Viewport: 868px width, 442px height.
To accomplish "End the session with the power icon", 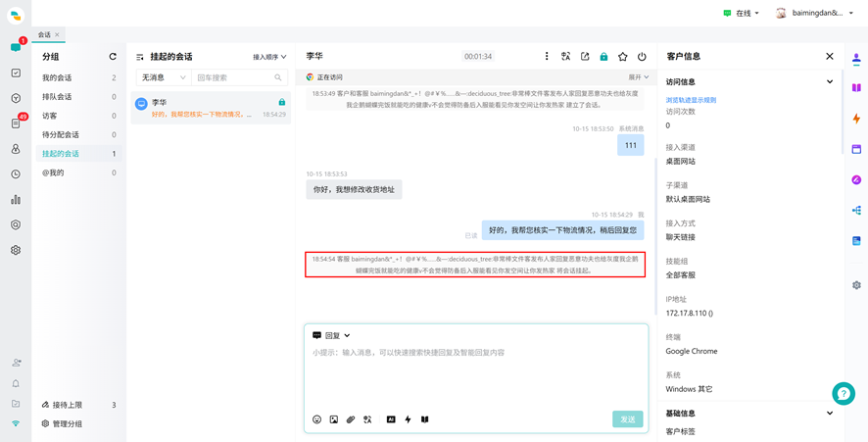I will (x=642, y=56).
